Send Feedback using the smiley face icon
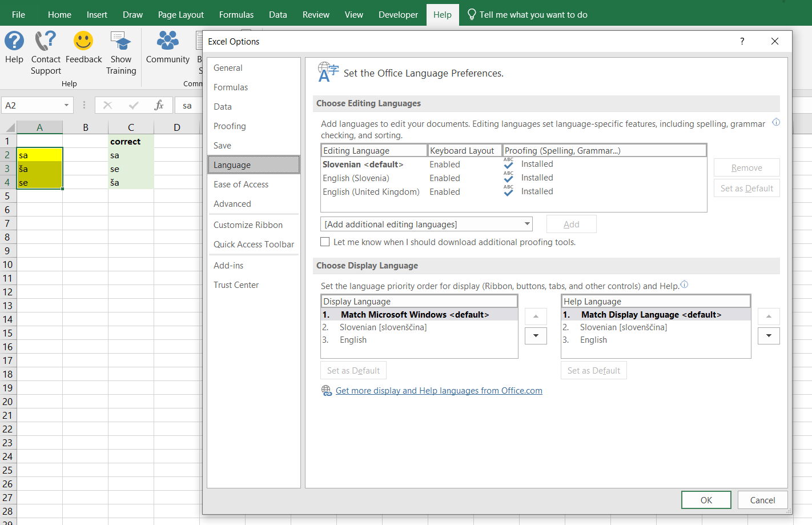The width and height of the screenshot is (812, 525). click(83, 41)
